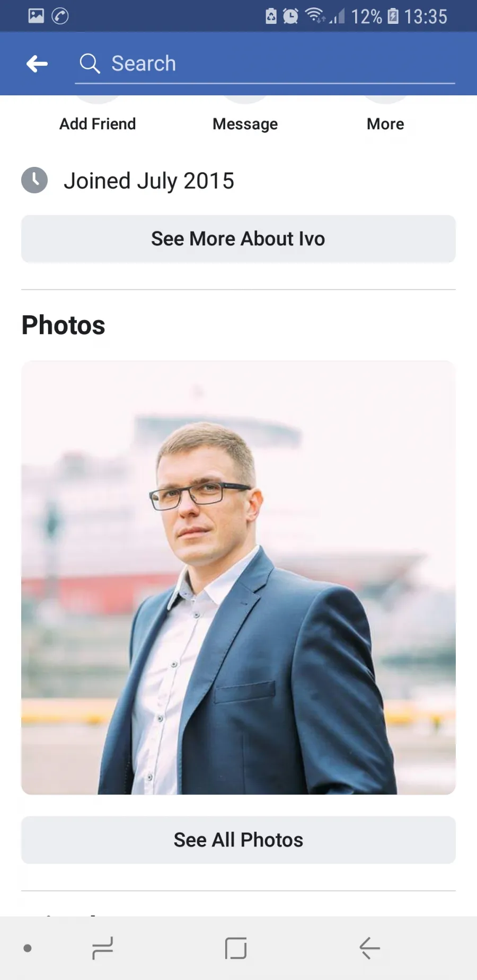Tap the clock icon beside Joined July 2015
The height and width of the screenshot is (980, 477).
click(x=34, y=180)
